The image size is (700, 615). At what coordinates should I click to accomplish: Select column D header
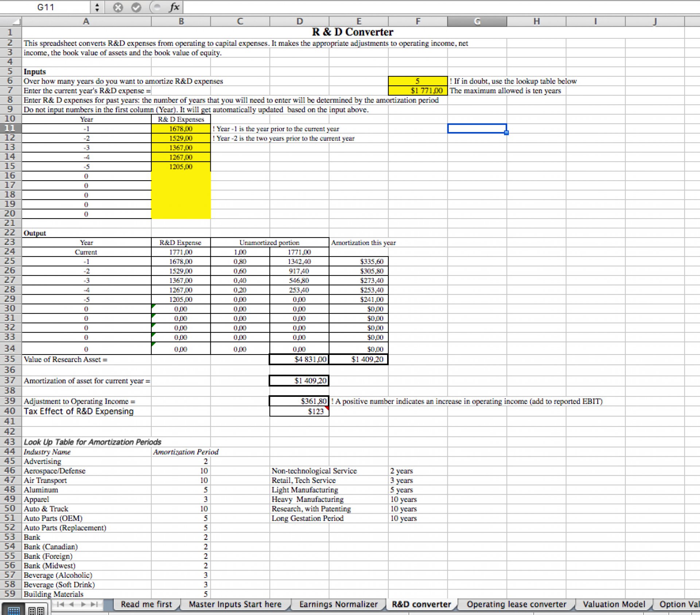click(299, 22)
